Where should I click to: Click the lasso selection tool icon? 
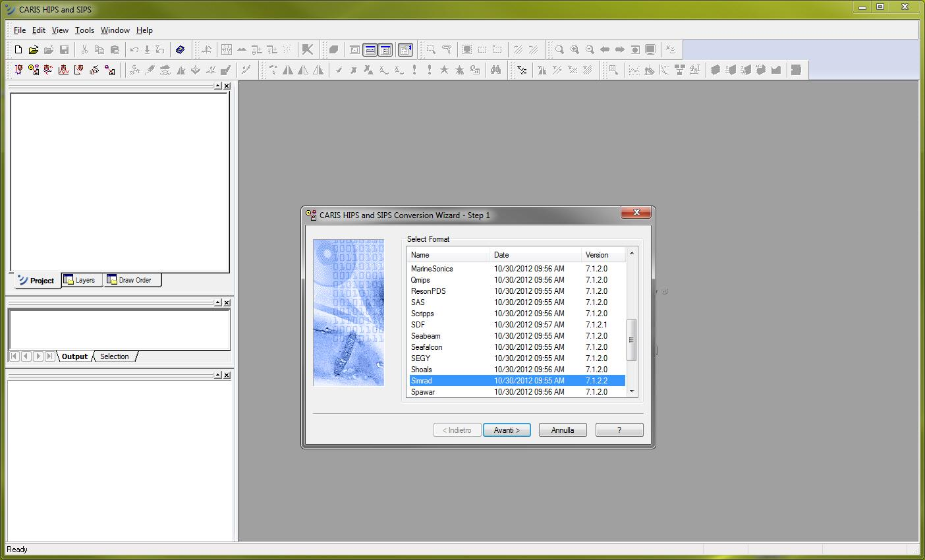[x=447, y=49]
